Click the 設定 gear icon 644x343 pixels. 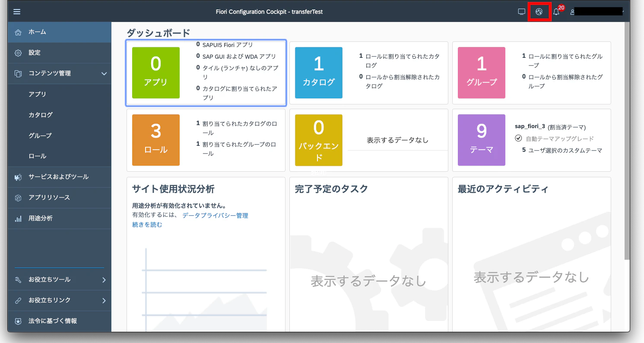tap(18, 53)
